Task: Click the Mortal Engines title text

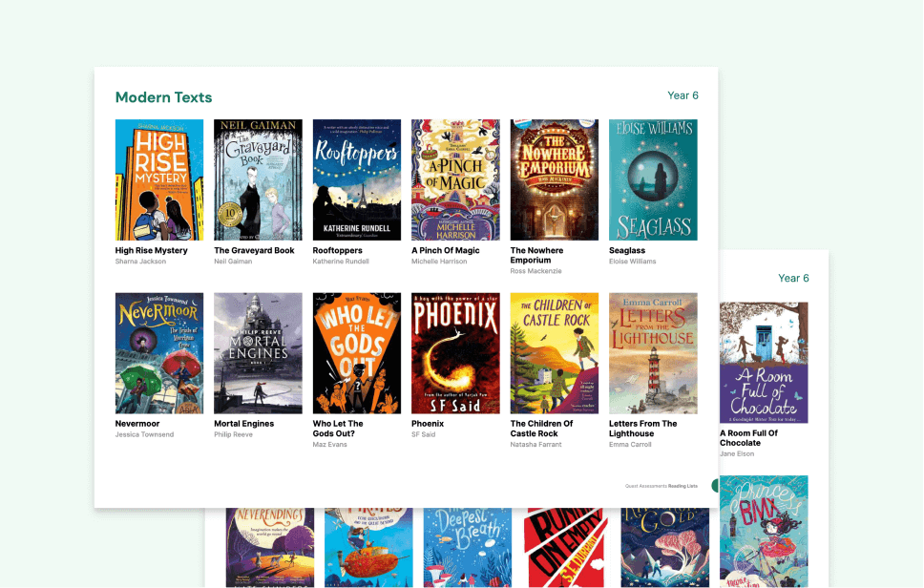Action: click(244, 424)
